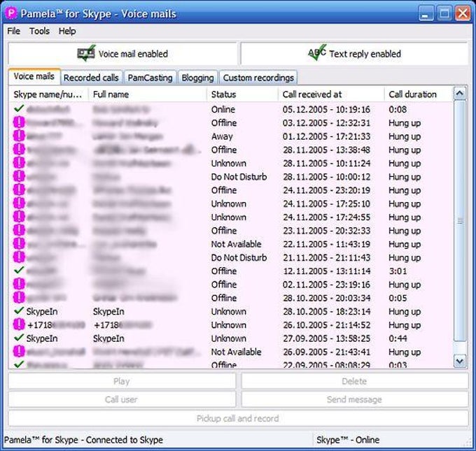Click the Delete button
This screenshot has height=451, width=476.
click(x=355, y=381)
